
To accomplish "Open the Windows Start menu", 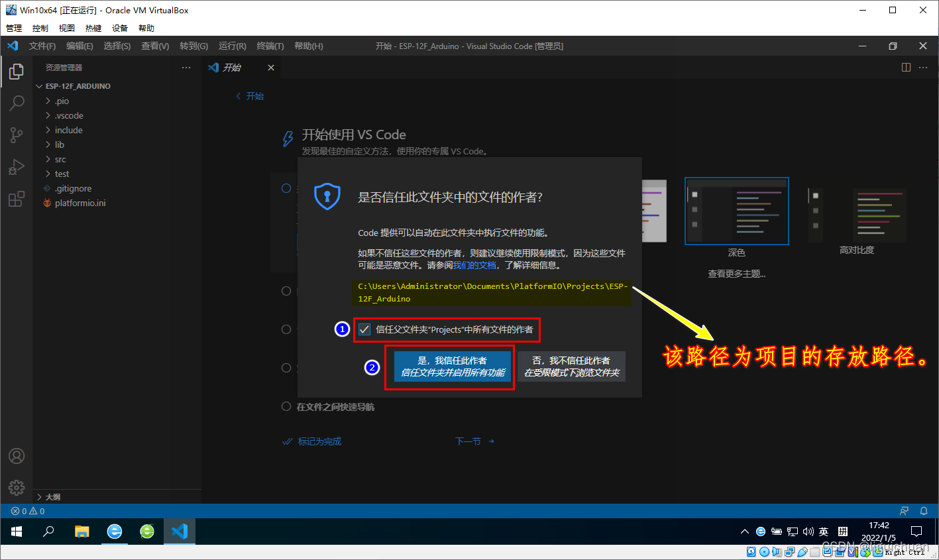I will click(17, 532).
